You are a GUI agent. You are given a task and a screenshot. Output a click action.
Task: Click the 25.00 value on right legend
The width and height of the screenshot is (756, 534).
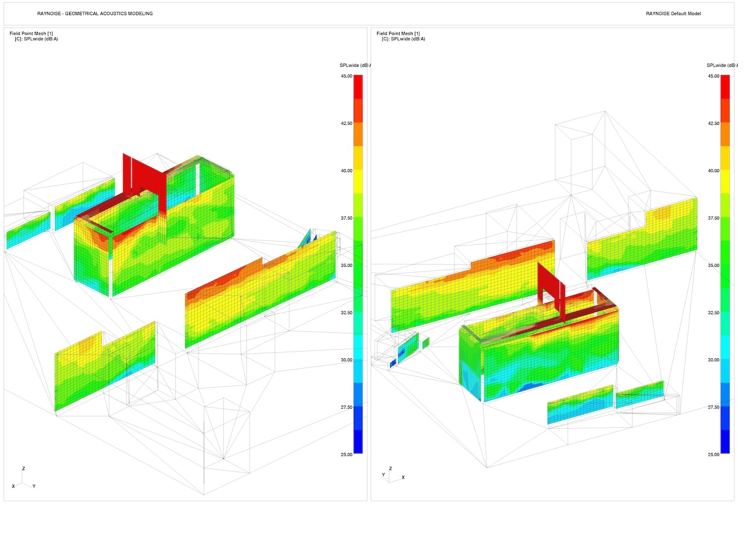[713, 454]
